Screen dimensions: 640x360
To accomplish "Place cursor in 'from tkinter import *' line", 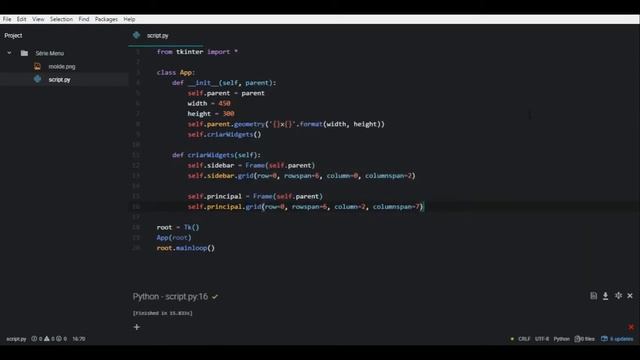I will pyautogui.click(x=197, y=52).
